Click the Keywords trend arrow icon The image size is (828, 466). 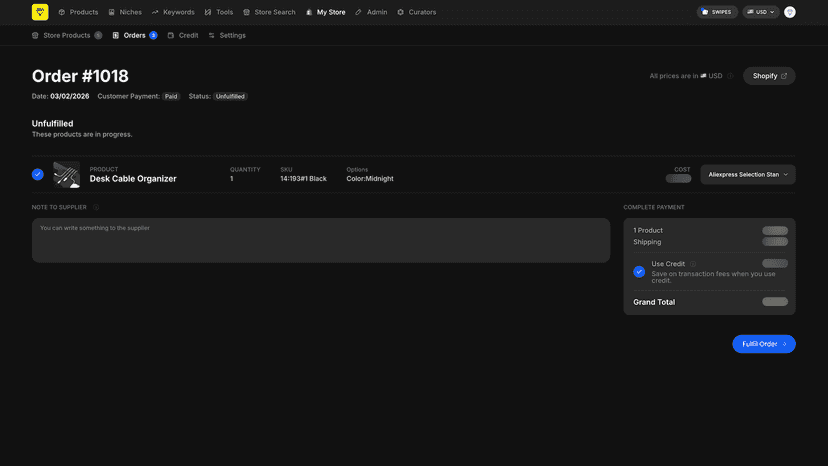(155, 12)
